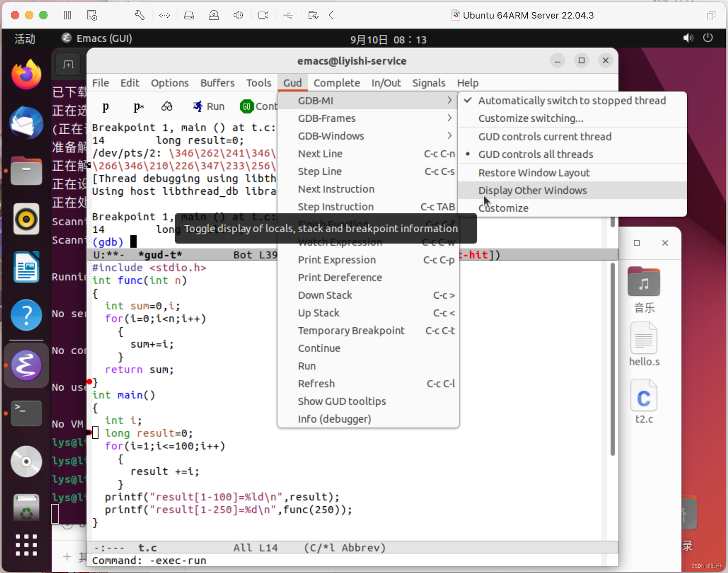This screenshot has width=728, height=573.
Task: Open Firefox from the dock
Action: [x=26, y=75]
